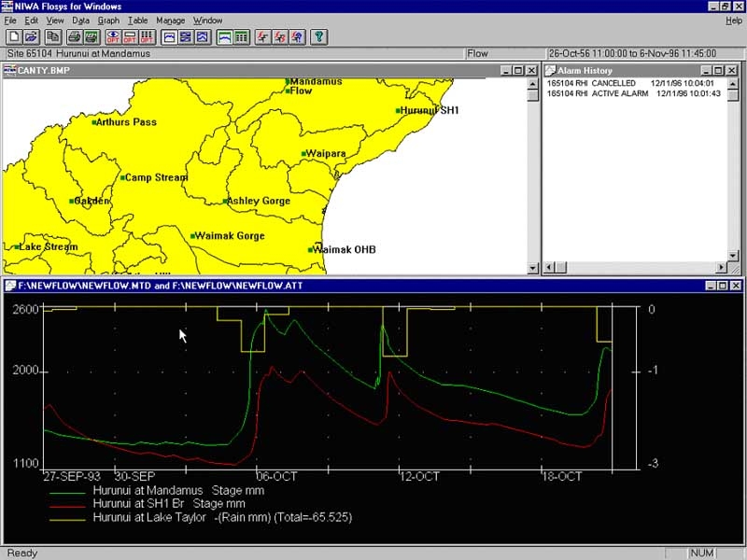Click the question mark Help toolbar icon

319,37
